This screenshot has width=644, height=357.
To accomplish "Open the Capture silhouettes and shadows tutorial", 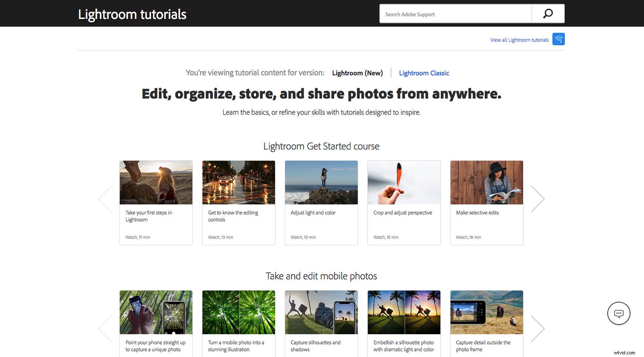I will (321, 312).
